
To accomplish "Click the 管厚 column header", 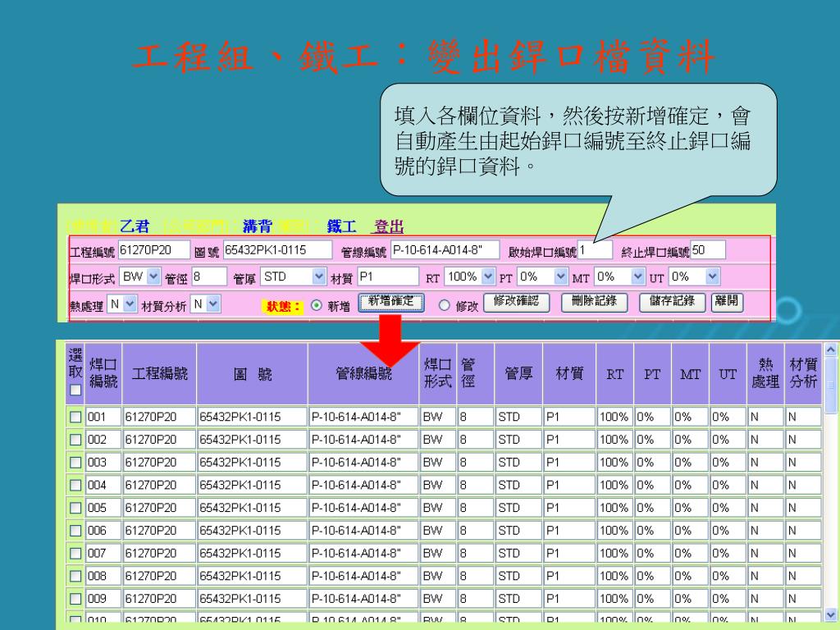I will point(518,373).
